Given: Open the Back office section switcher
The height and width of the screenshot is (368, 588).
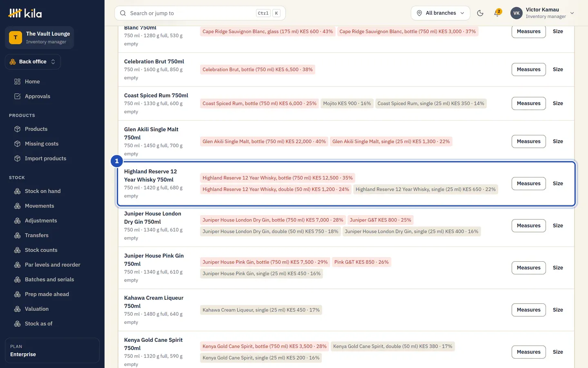Looking at the screenshot, I should click(x=33, y=62).
